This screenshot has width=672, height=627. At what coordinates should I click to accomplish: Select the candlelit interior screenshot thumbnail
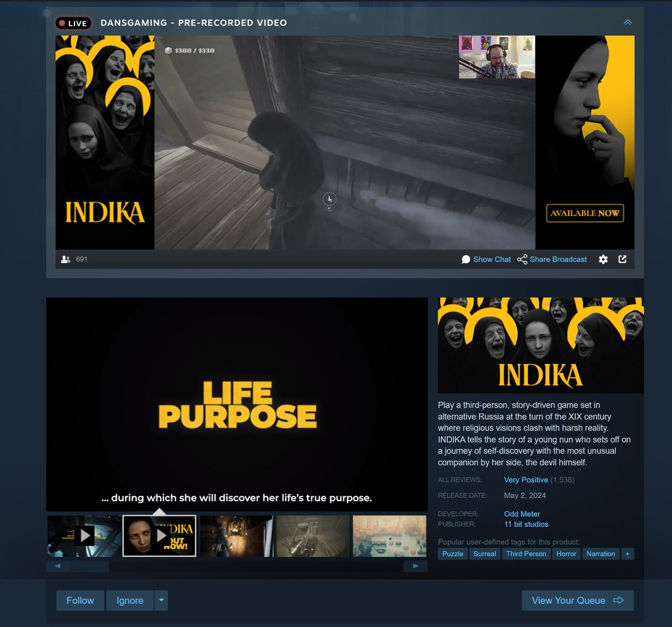click(237, 536)
